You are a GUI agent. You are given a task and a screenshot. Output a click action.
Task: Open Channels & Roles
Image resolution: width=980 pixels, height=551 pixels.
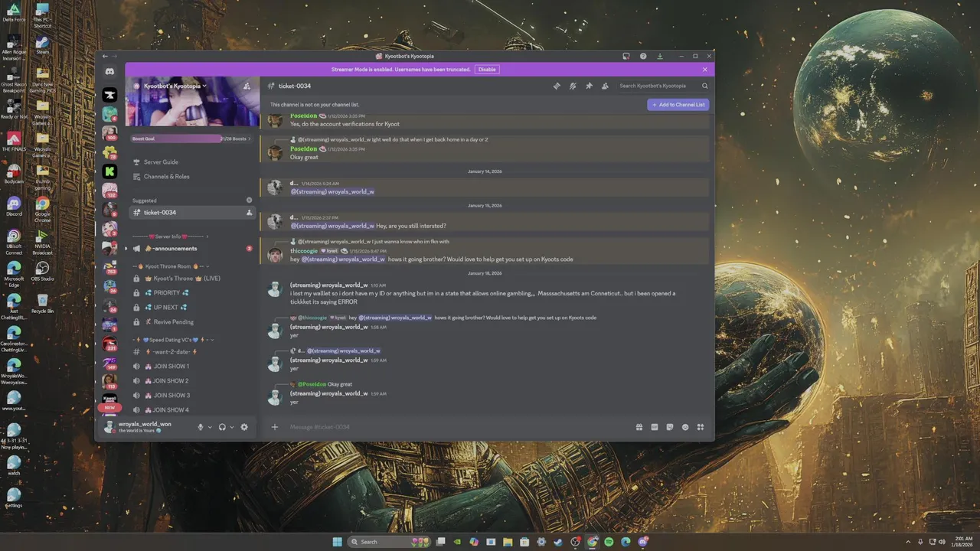tap(191, 177)
